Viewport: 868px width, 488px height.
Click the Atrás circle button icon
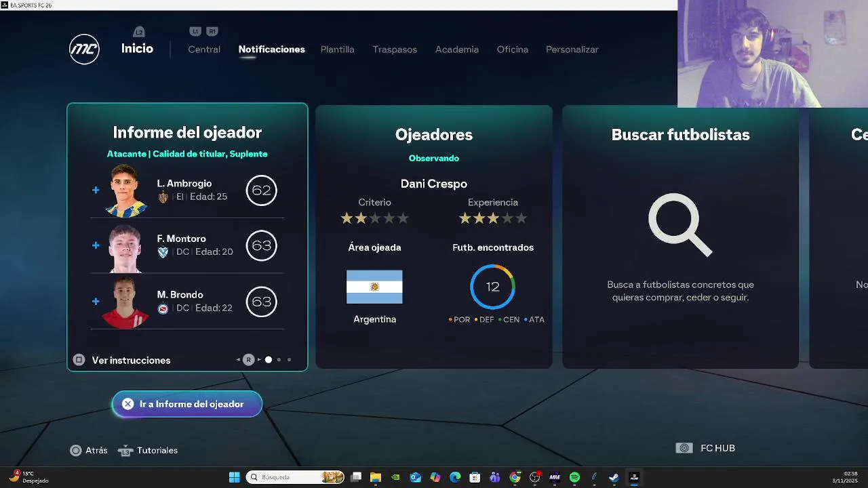[x=76, y=451]
